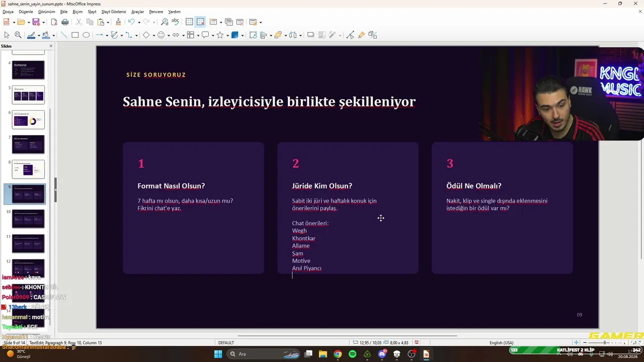The height and width of the screenshot is (362, 644).
Task: Click the Copy icon
Action: click(90, 22)
